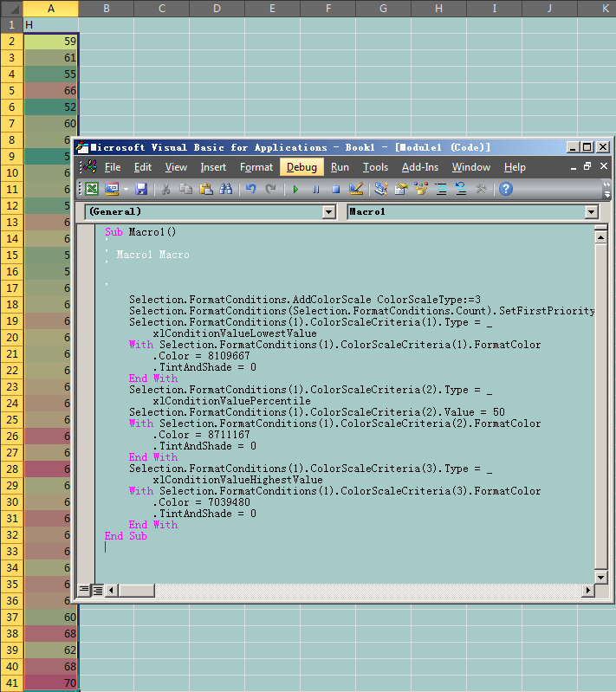Select column A header
The image size is (616, 692).
click(x=51, y=8)
